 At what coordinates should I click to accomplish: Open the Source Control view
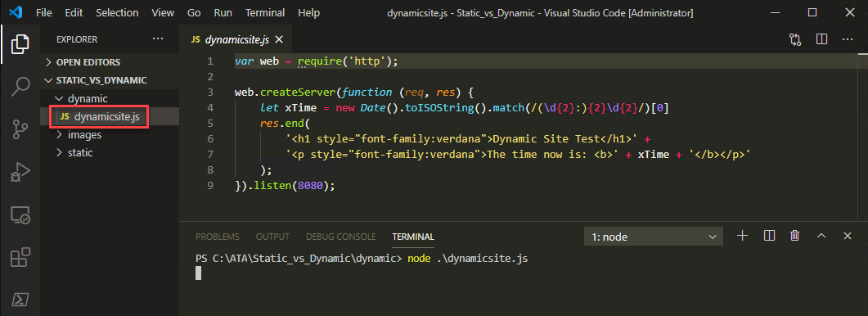[20, 129]
